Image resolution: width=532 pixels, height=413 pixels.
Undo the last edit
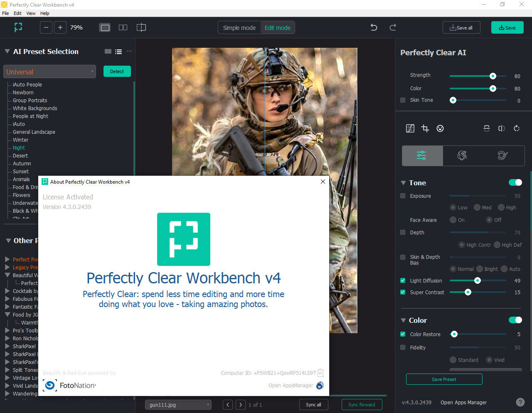(x=374, y=27)
